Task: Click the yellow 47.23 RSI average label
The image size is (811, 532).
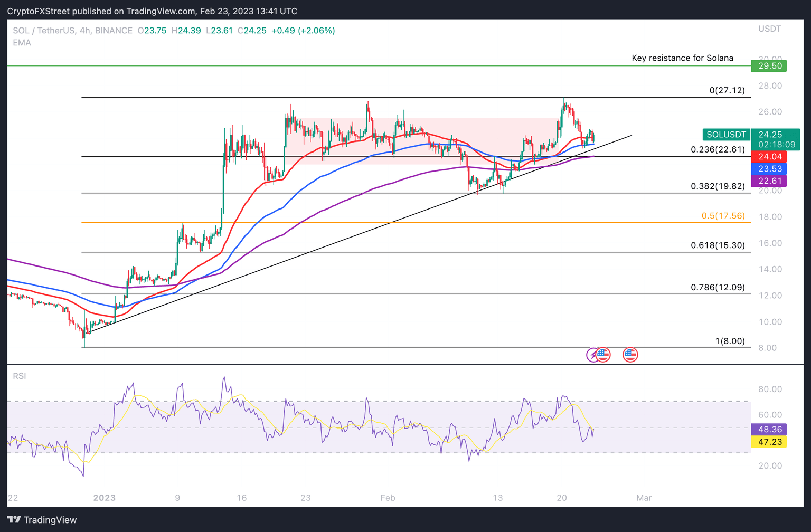Action: pyautogui.click(x=769, y=442)
